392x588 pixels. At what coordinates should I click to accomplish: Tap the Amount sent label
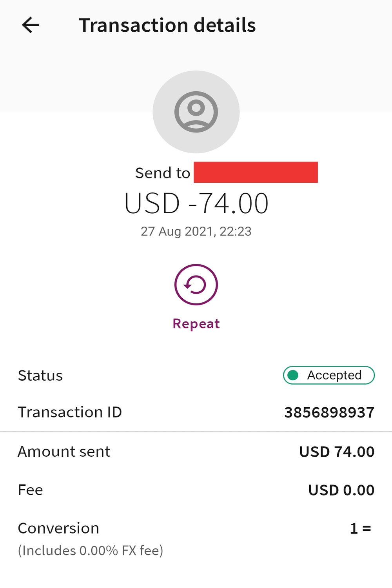pyautogui.click(x=64, y=452)
